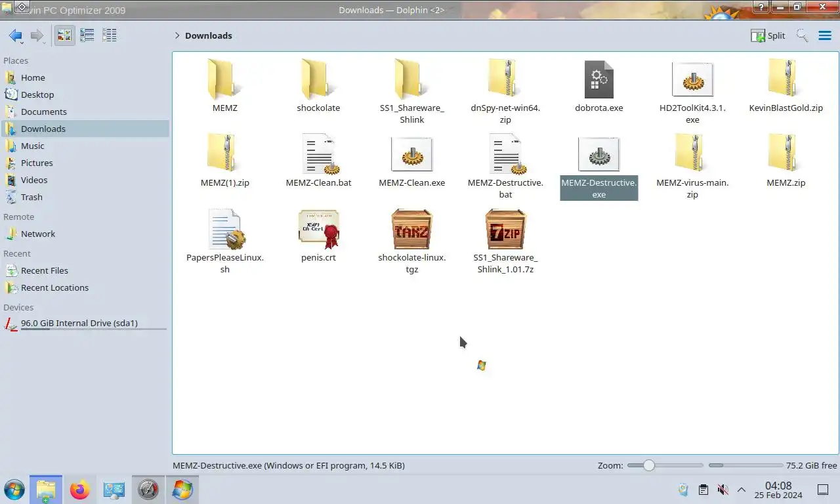The width and height of the screenshot is (840, 504).
Task: Click the Windows flag taskbar icon
Action: tap(182, 490)
